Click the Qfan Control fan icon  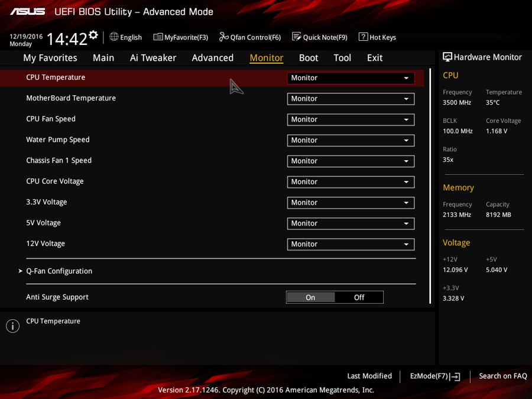tap(223, 37)
